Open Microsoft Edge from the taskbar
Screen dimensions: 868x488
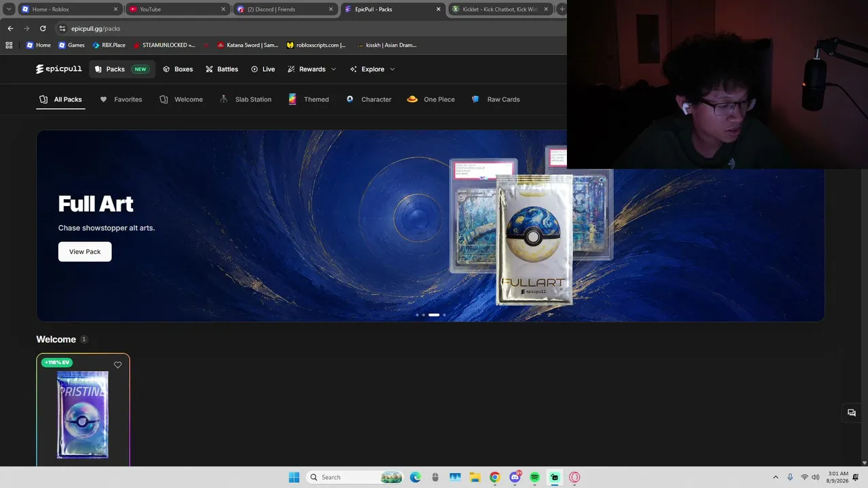pos(416,477)
